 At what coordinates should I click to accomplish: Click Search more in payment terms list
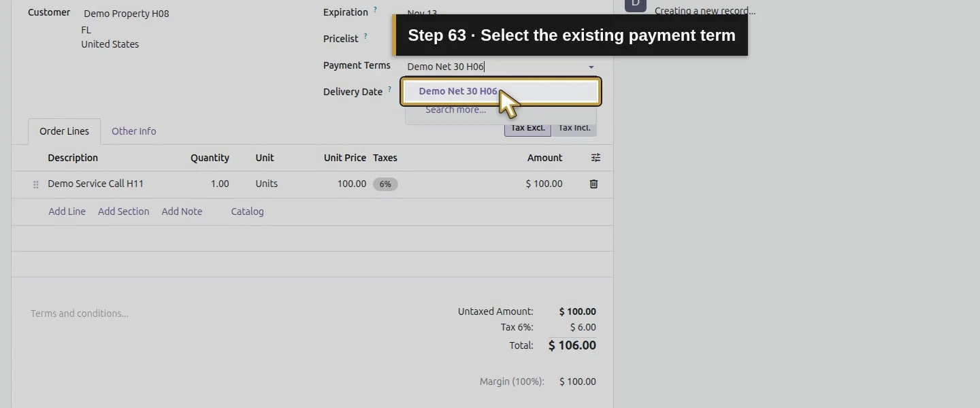point(455,109)
